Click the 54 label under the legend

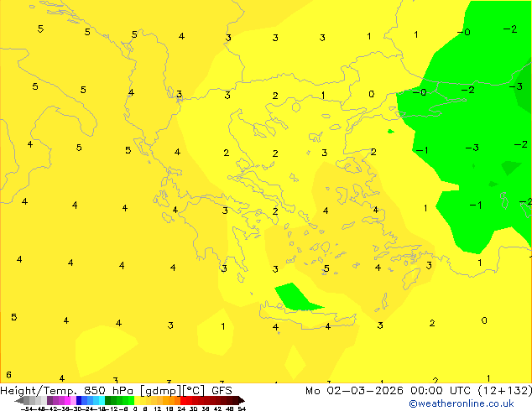pos(242,409)
